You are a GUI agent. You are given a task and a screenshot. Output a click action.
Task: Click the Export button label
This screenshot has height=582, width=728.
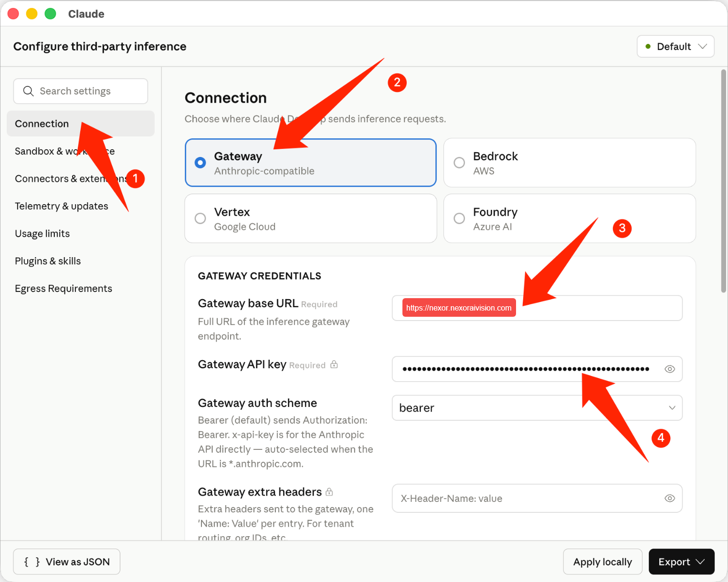(674, 562)
